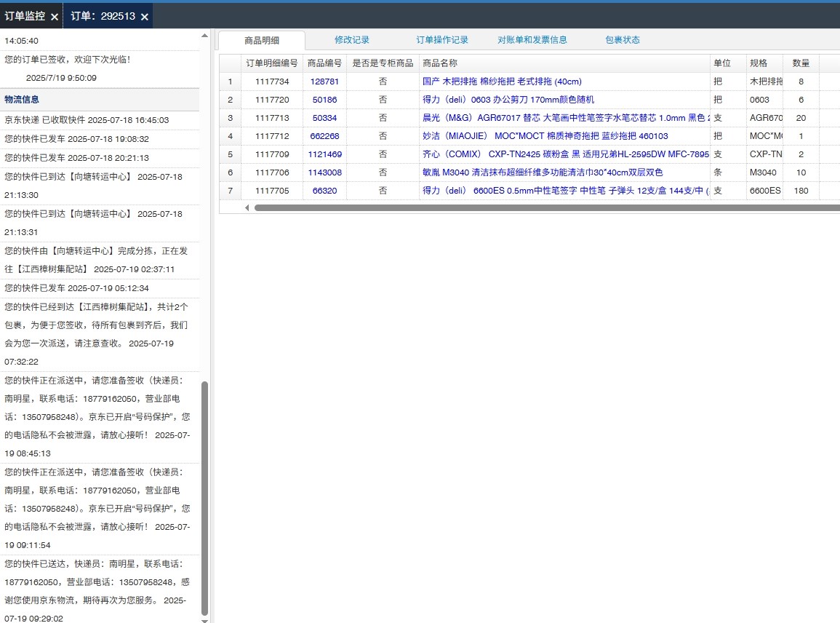This screenshot has height=623, width=840.
Task: Click the 商品名称 column header
Action: pyautogui.click(x=564, y=63)
